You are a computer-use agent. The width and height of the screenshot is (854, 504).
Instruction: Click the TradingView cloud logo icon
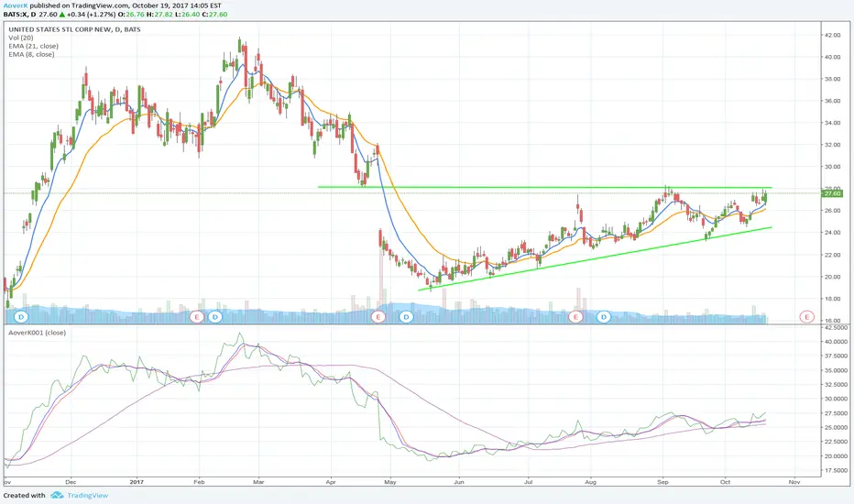pyautogui.click(x=57, y=495)
